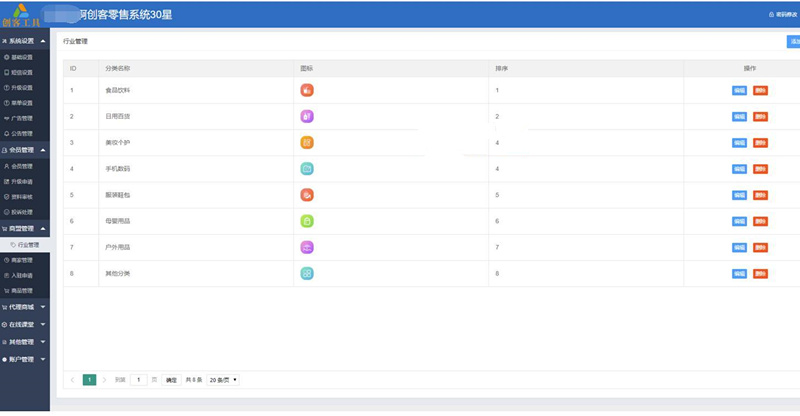The height and width of the screenshot is (416, 800).
Task: Click the red delete button for row 8
Action: 760,274
